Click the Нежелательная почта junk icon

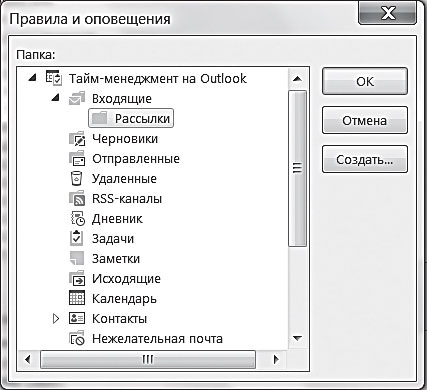tap(77, 338)
